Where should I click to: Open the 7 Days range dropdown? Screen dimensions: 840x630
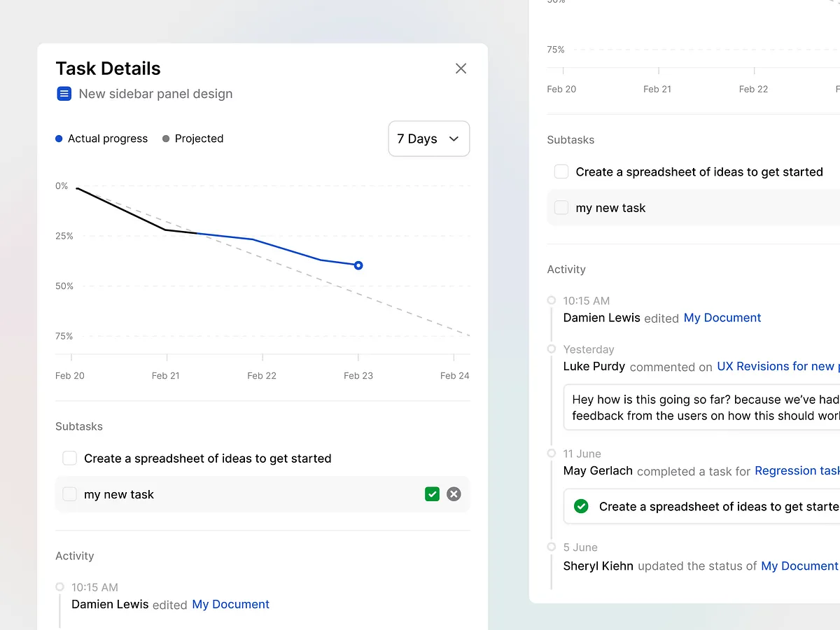pyautogui.click(x=428, y=139)
